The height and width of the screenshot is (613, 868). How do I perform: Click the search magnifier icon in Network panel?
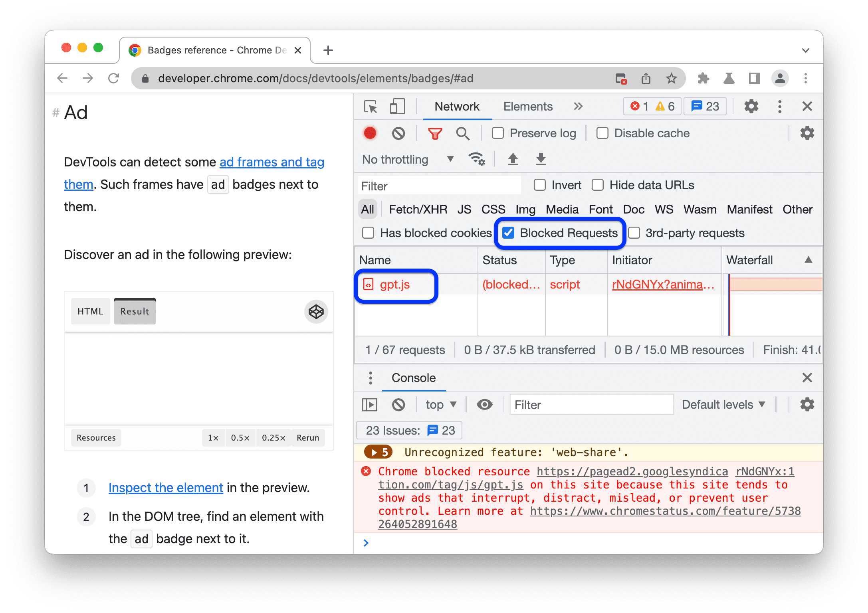464,134
